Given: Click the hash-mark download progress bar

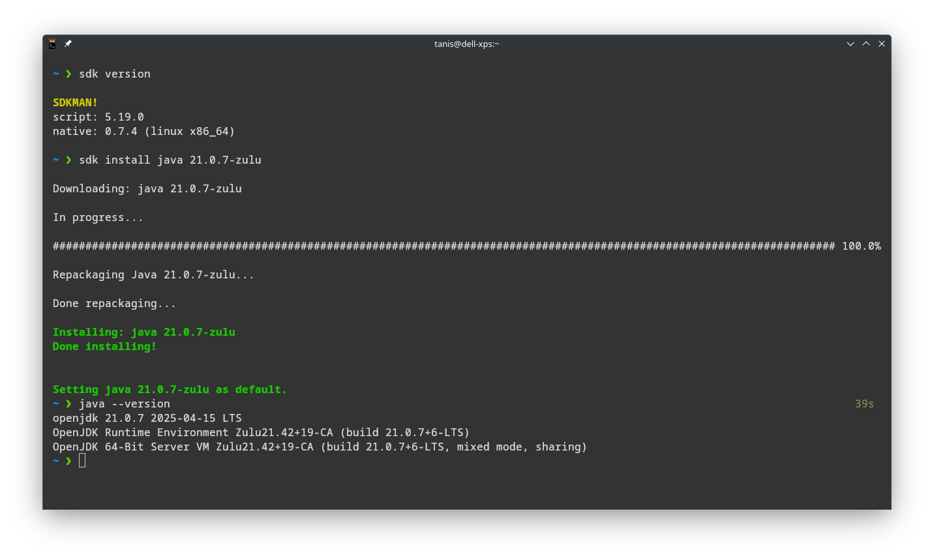Looking at the screenshot, I should [444, 246].
